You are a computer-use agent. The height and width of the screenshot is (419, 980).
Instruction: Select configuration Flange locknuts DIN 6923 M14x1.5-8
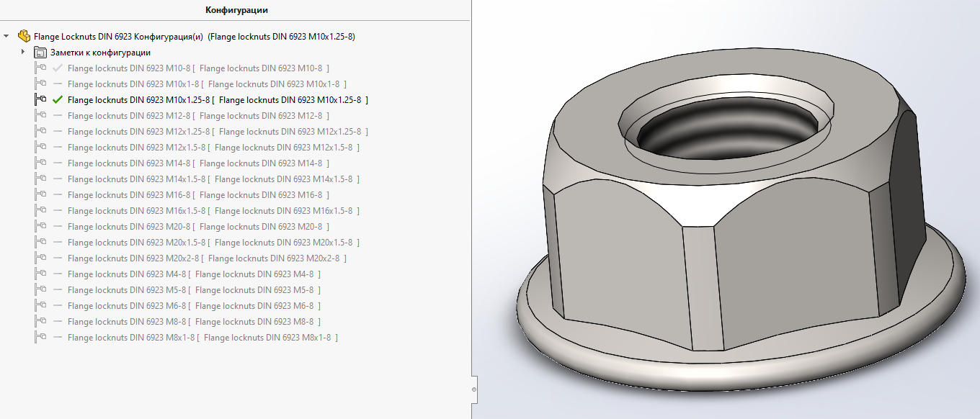pos(213,179)
